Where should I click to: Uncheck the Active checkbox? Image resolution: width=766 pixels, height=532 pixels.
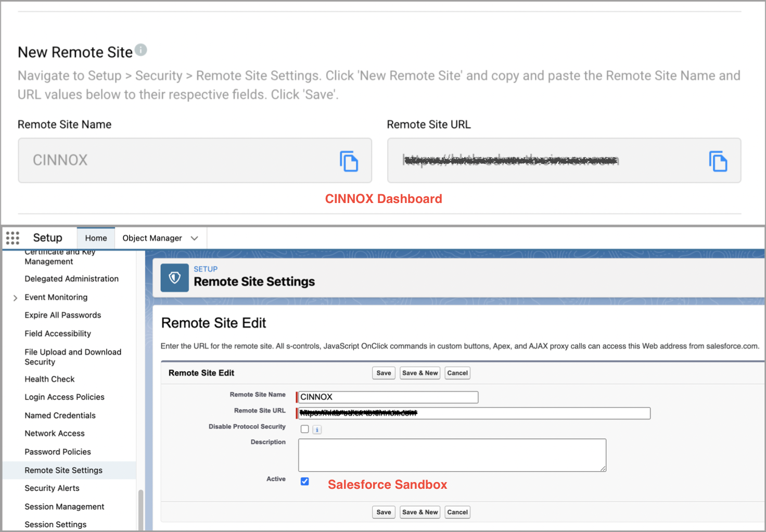pos(305,481)
